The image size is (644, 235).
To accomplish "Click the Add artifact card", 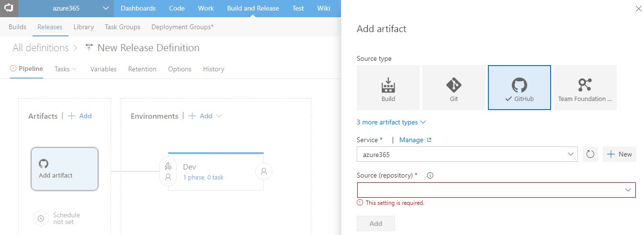I will click(x=65, y=168).
